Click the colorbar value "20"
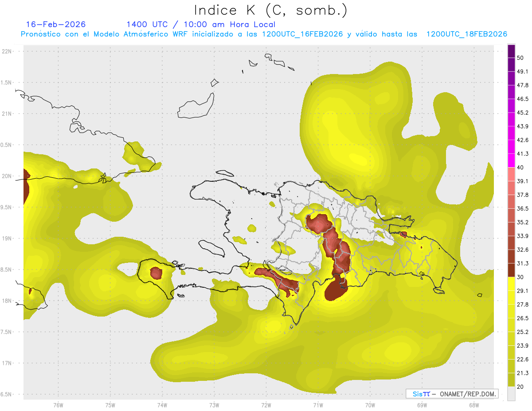 [x=520, y=387]
